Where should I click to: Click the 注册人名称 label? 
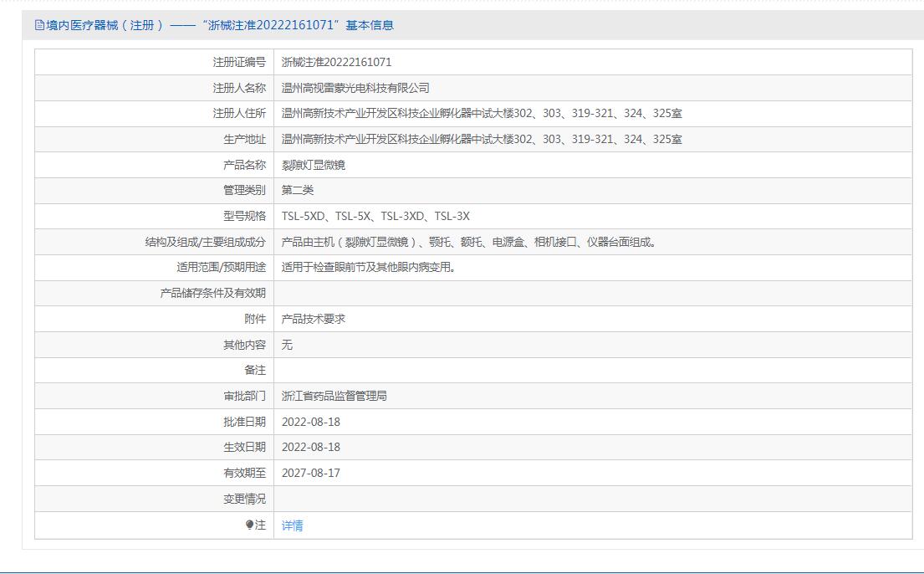tap(239, 88)
